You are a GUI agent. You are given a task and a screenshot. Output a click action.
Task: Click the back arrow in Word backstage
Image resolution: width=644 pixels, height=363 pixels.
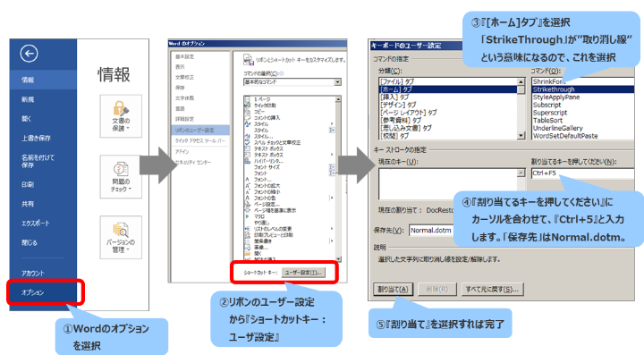coord(29,54)
